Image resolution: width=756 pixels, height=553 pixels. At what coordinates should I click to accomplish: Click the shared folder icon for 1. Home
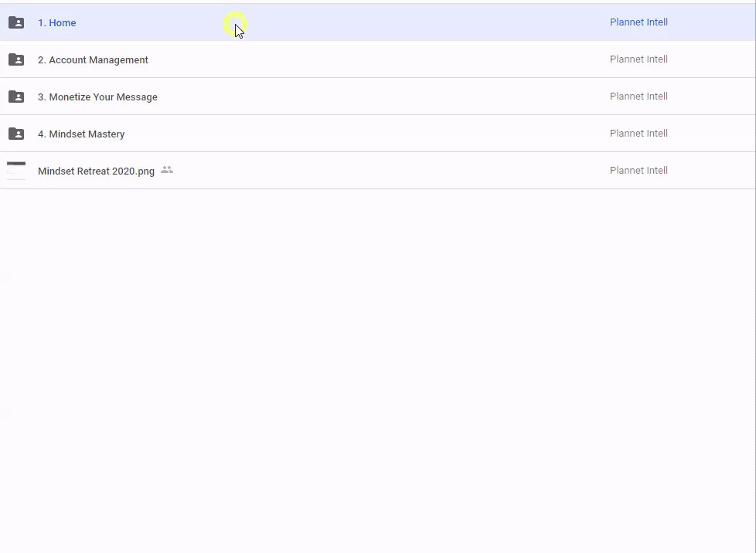pyautogui.click(x=16, y=22)
